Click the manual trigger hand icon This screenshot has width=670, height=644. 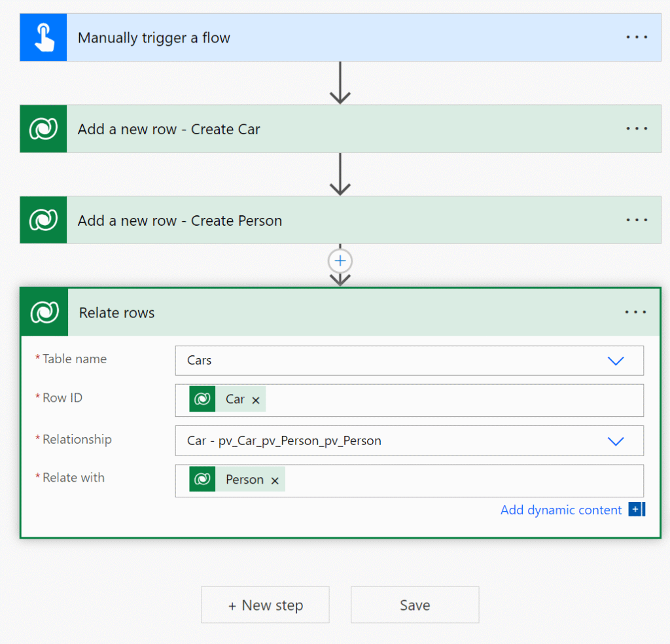point(43,37)
